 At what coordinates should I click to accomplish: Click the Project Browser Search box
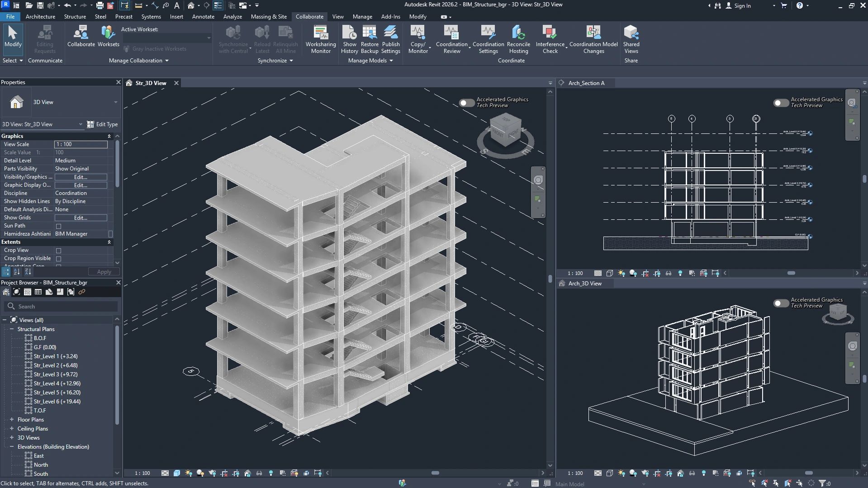tap(61, 307)
